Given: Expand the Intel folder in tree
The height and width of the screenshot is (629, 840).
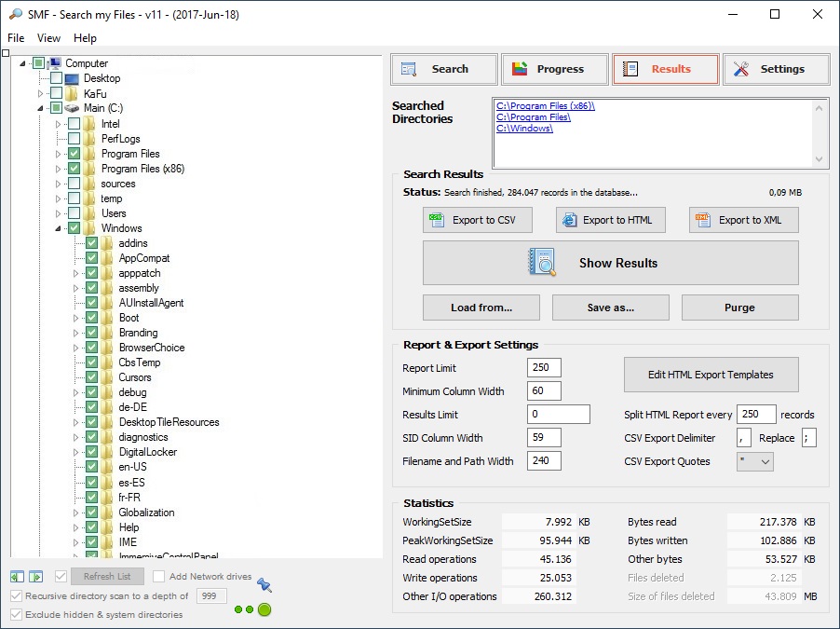Looking at the screenshot, I should (x=58, y=124).
